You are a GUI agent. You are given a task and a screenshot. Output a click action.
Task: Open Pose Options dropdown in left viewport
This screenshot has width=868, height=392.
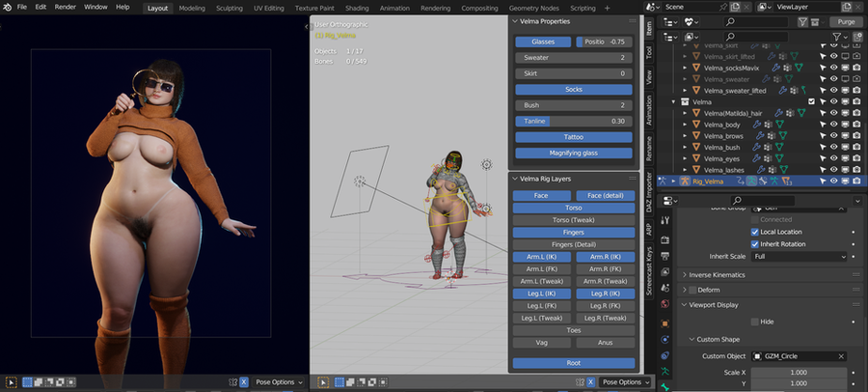[279, 382]
